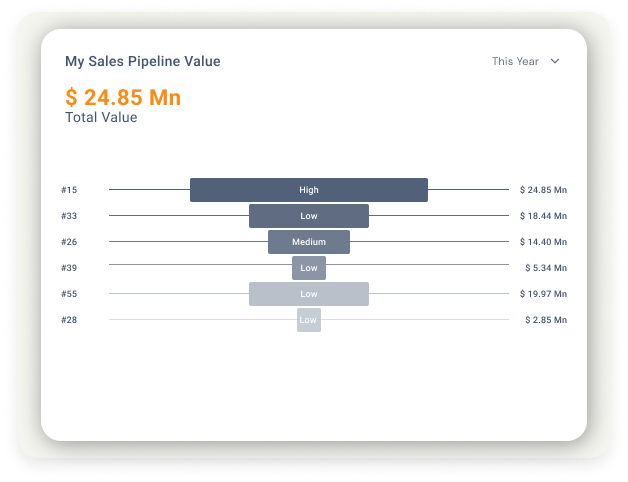The image size is (628, 482).
Task: Click the orange $ 24.85 Mn total value
Action: coord(123,97)
